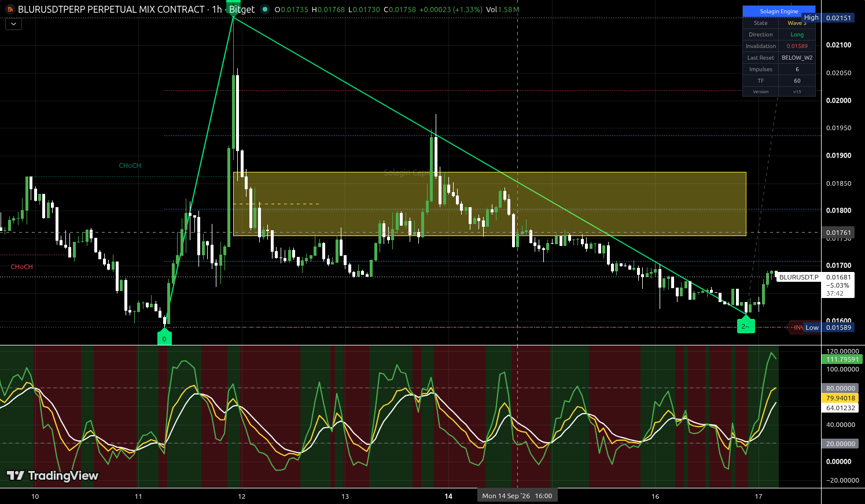Select the yellow highlighted supply zone rectangle
The width and height of the screenshot is (865, 504).
pos(489,204)
